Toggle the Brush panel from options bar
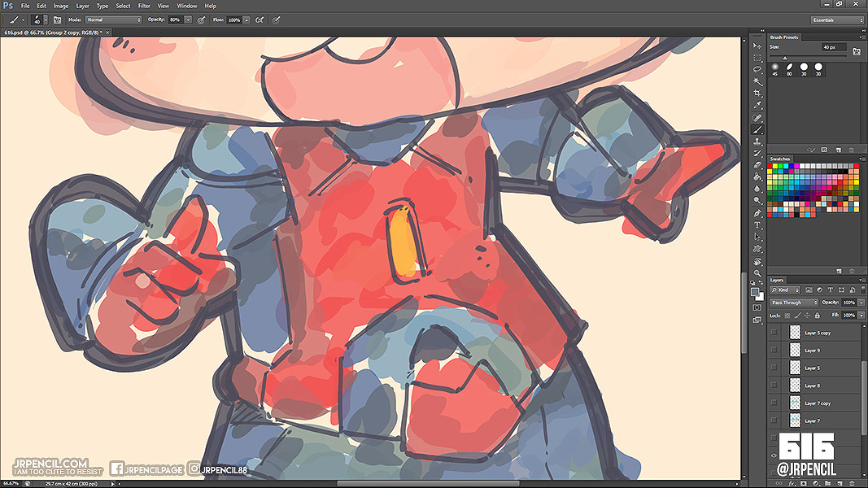This screenshot has height=488, width=868. click(x=58, y=20)
